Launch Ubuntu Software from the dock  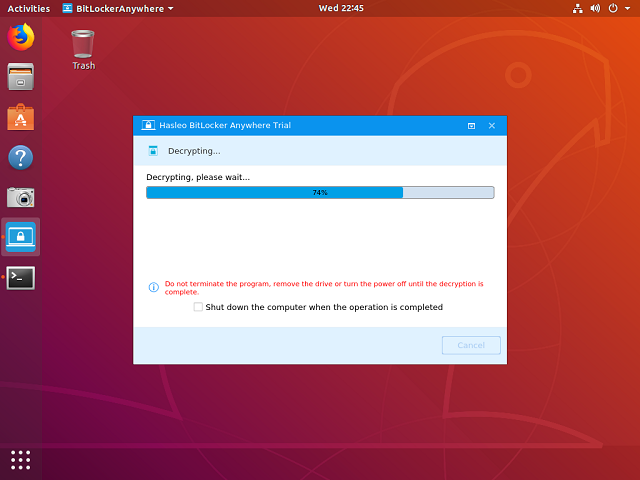tap(21, 117)
